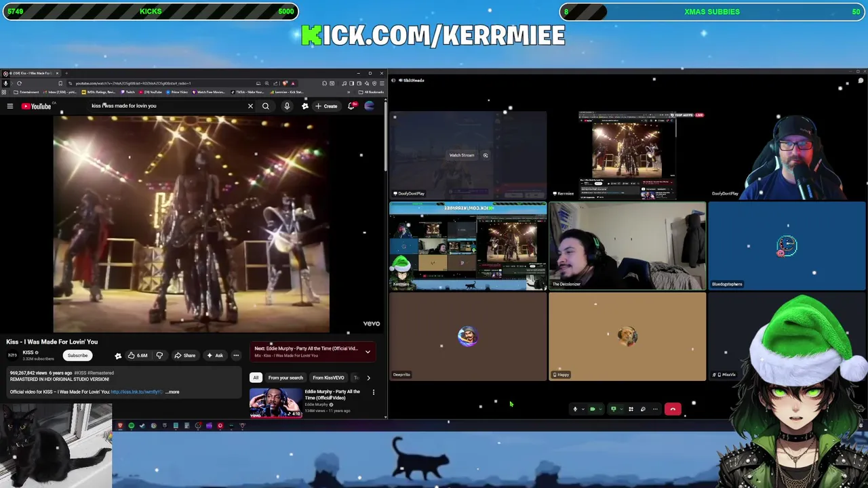The image size is (868, 488).
Task: Switch to the Kiss YouTube browser tab
Action: [x=31, y=73]
